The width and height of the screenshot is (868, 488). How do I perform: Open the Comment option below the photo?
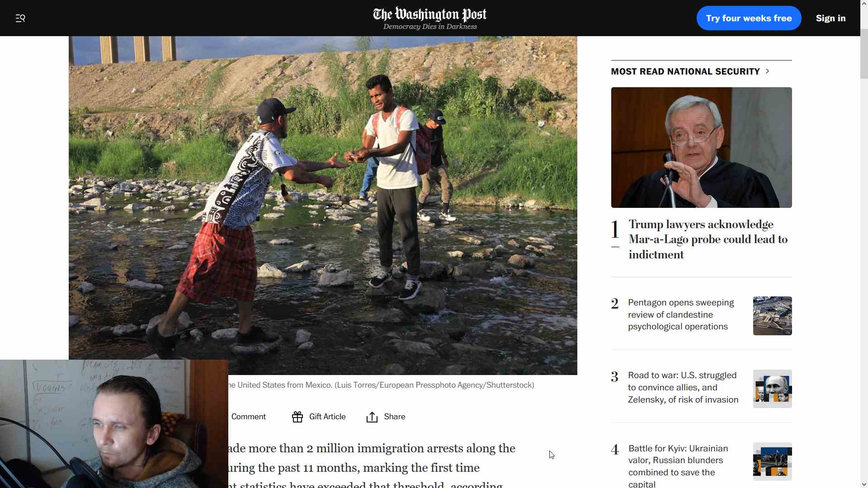point(248,417)
